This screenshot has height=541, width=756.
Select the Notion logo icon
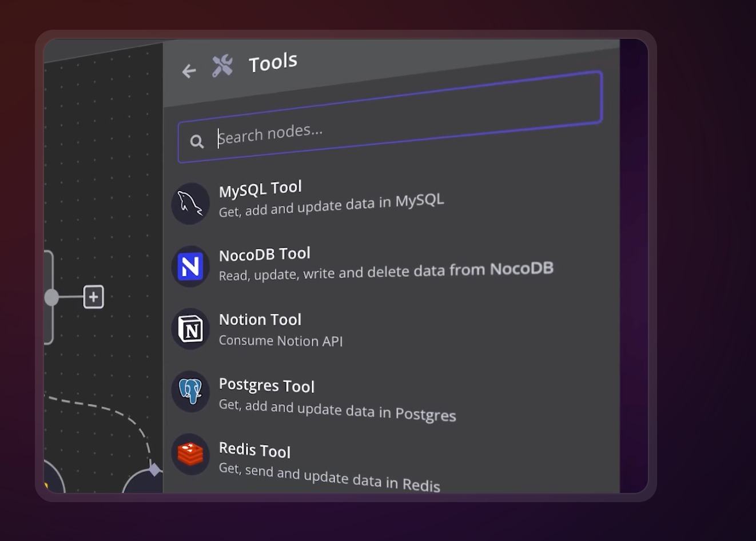[x=190, y=329]
